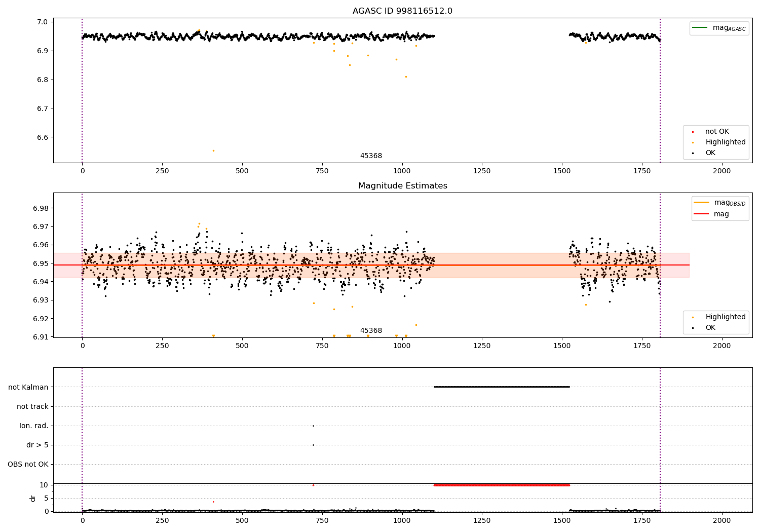
Task: Click the orange line swatch beside mag OBSID
Action: [701, 203]
